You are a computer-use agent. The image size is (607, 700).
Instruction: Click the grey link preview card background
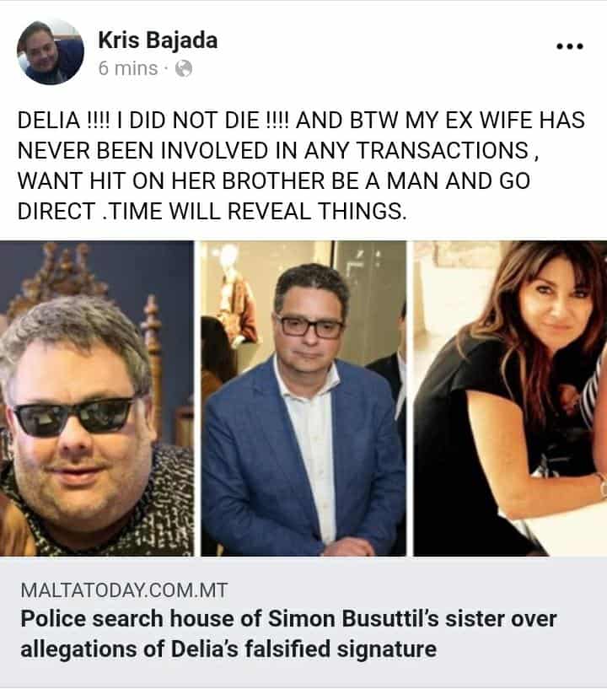[x=303, y=623]
